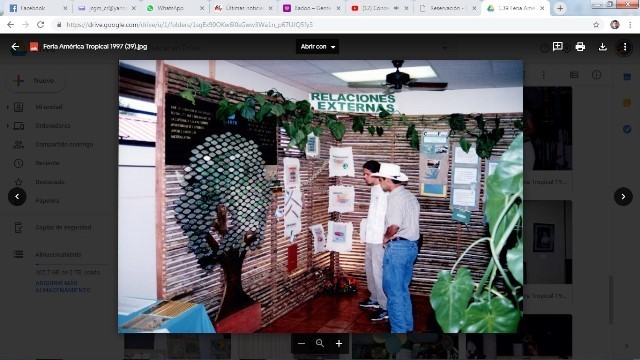Zoom out with the minus icon
640x360 pixels.
[301, 344]
